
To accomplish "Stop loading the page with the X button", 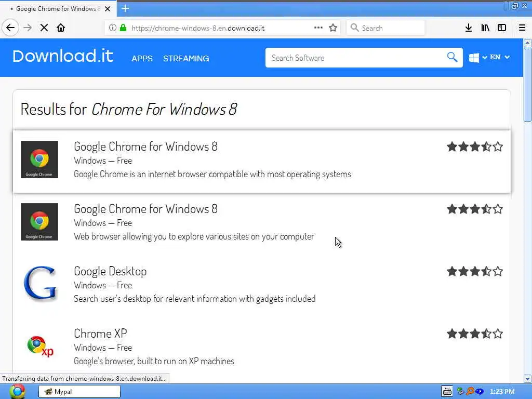I will pos(44,28).
